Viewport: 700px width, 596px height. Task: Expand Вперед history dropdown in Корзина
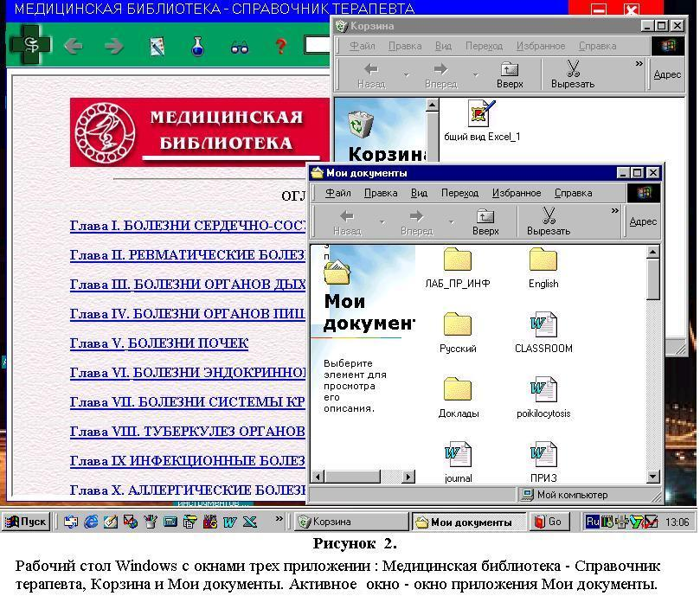coord(476,75)
